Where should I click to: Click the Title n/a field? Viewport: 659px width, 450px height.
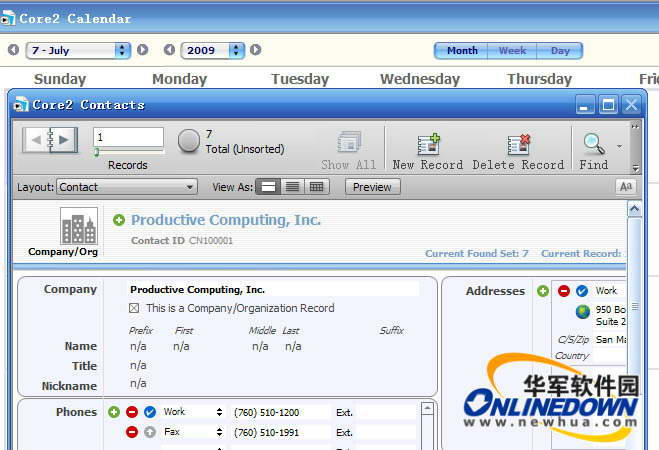click(x=138, y=366)
